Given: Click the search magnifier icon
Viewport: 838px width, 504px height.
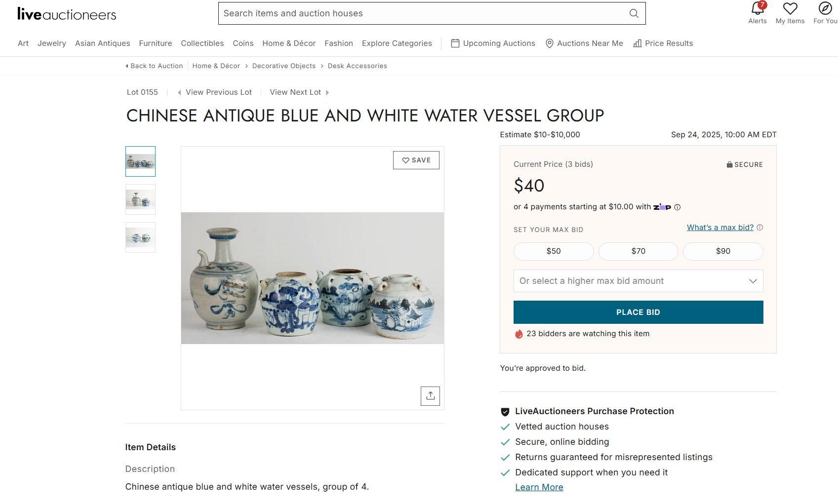Looking at the screenshot, I should pos(634,13).
